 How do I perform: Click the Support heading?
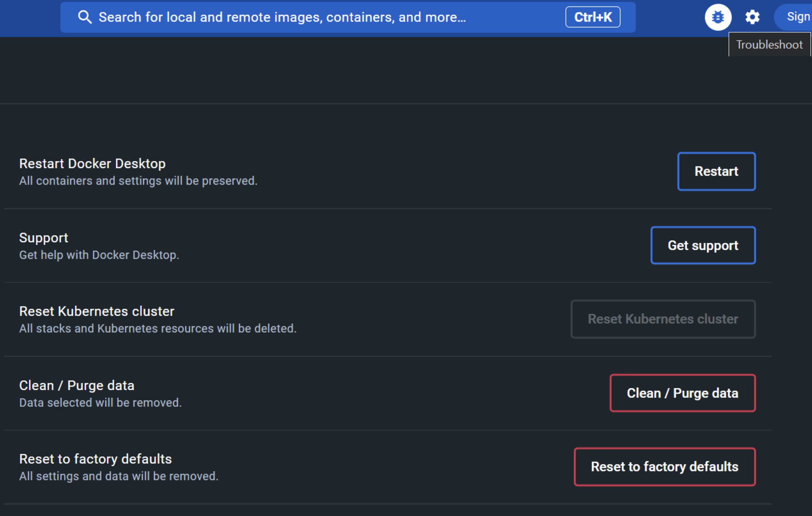(x=43, y=238)
